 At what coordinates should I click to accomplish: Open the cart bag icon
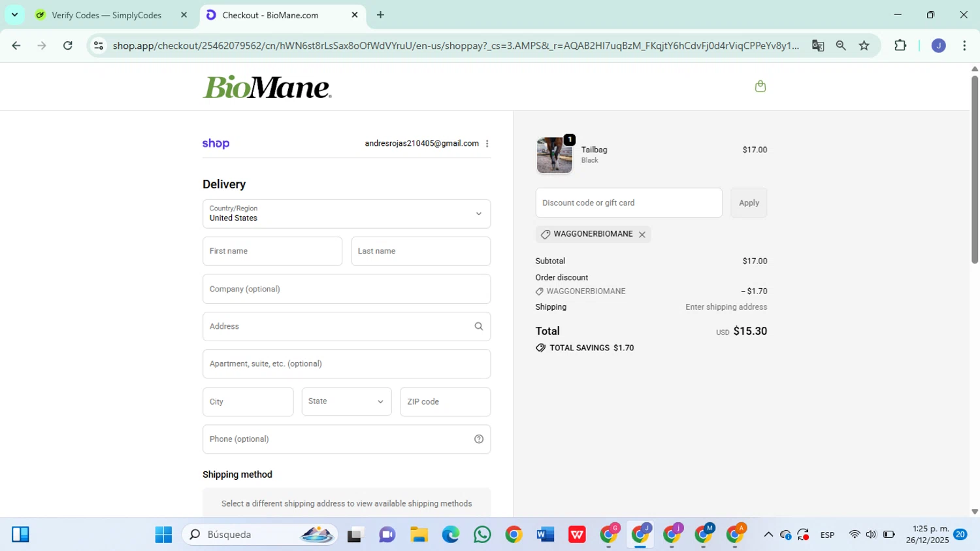(760, 86)
